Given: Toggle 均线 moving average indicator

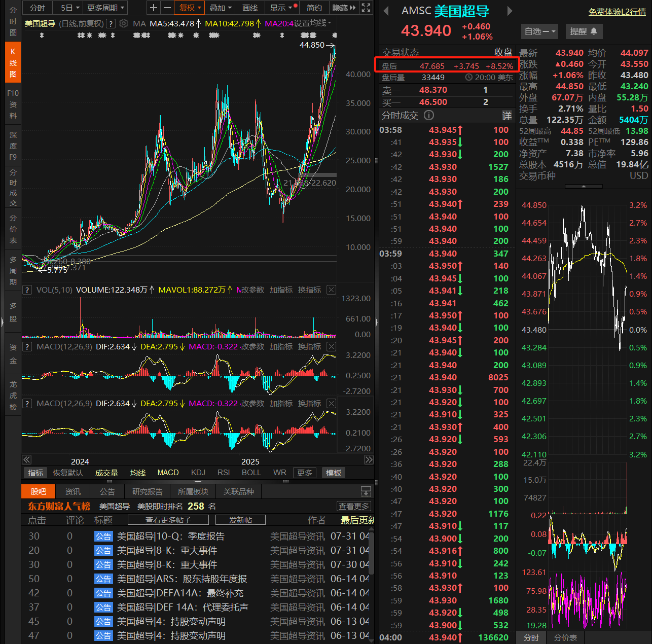Looking at the screenshot, I should [x=138, y=473].
